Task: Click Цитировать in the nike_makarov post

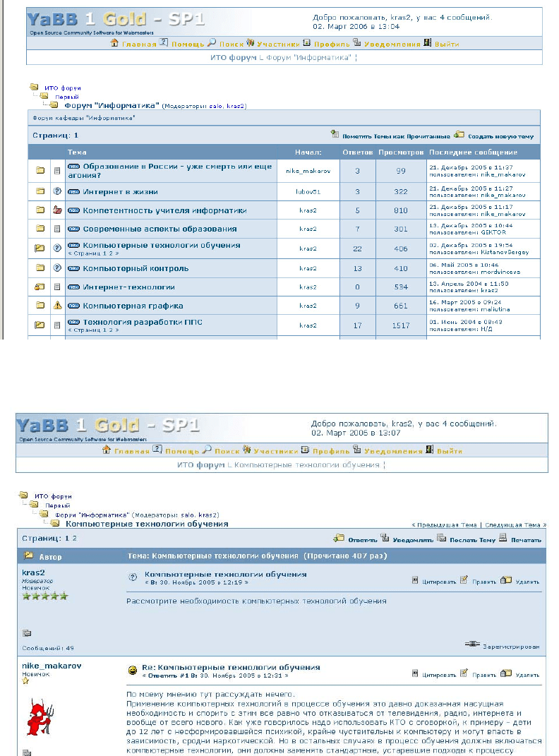Action: click(x=438, y=675)
